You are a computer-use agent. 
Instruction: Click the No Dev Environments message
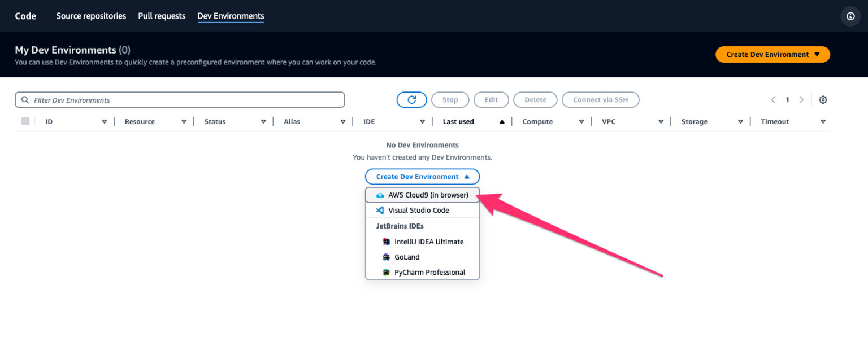[x=423, y=145]
